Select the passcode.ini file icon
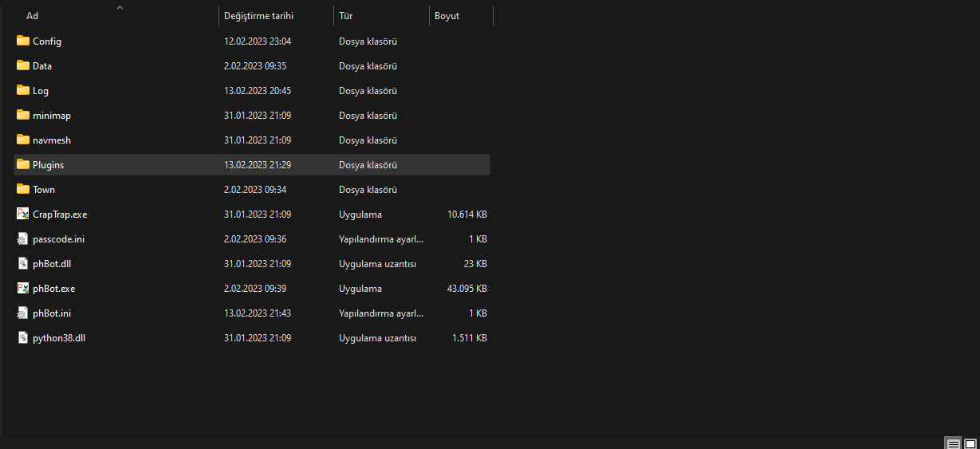Viewport: 980px width, 449px height. point(23,238)
